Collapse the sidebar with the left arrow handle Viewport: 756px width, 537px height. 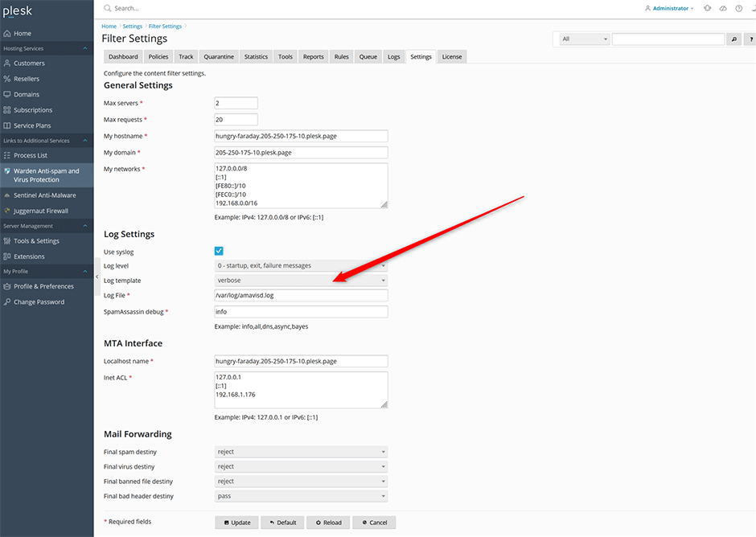[97, 277]
